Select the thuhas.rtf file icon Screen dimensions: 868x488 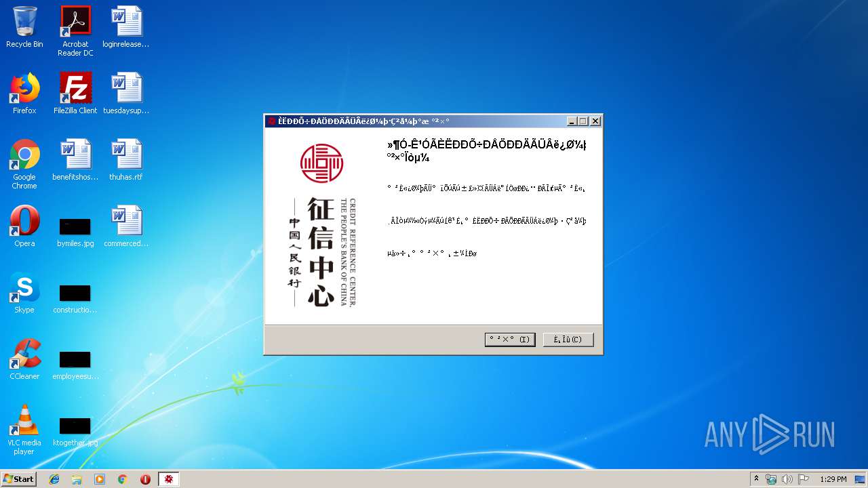[x=126, y=160]
